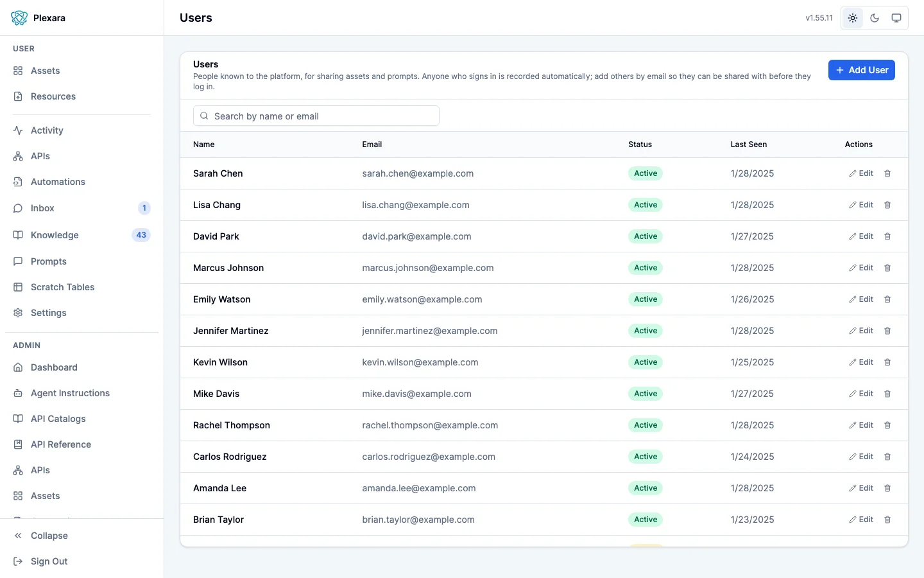Delete David Park with trash icon
This screenshot has width=924, height=578.
tap(887, 236)
